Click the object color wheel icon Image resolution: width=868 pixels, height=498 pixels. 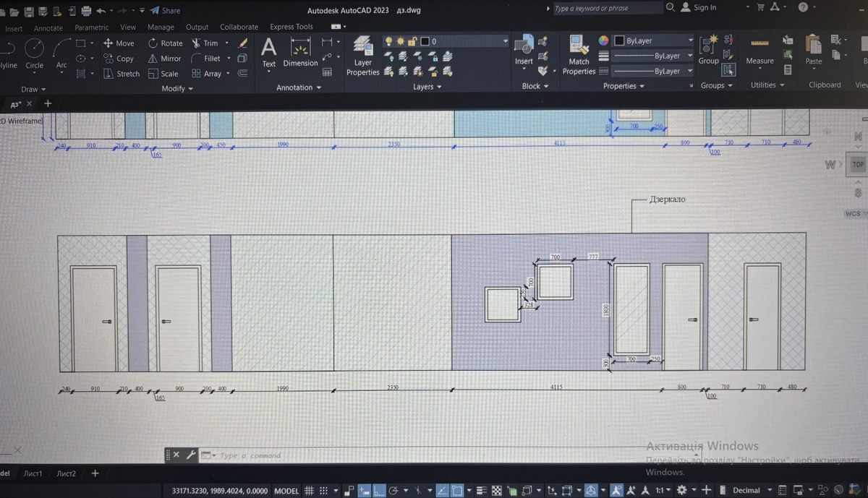(x=604, y=40)
